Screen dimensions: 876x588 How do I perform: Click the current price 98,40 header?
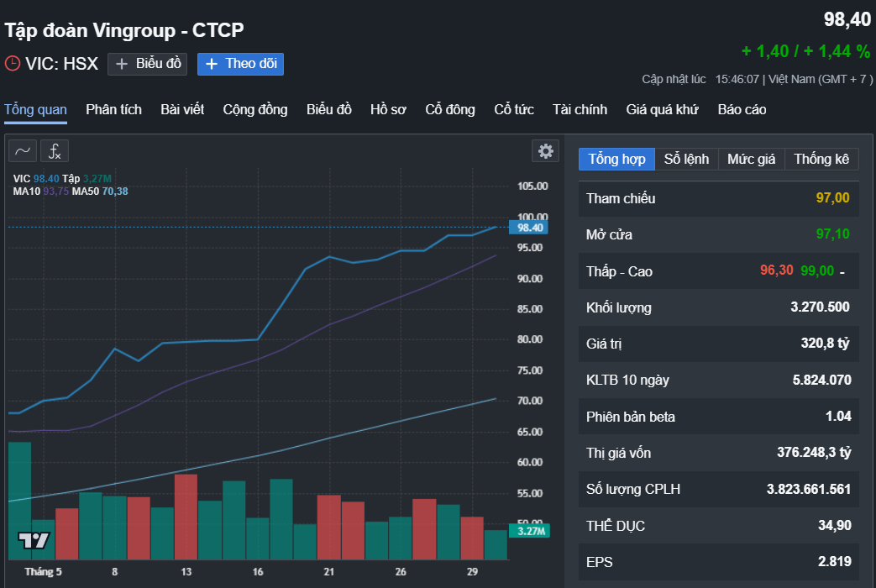point(847,19)
